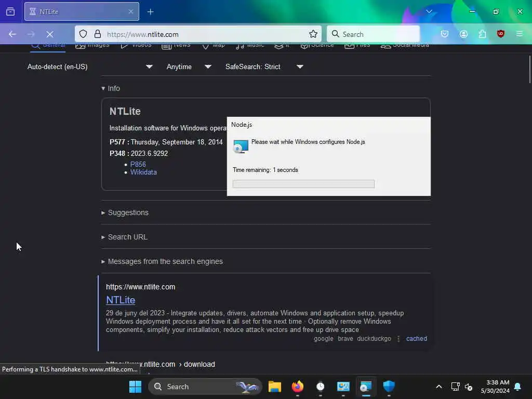Expand the Search URL section

tap(124, 237)
